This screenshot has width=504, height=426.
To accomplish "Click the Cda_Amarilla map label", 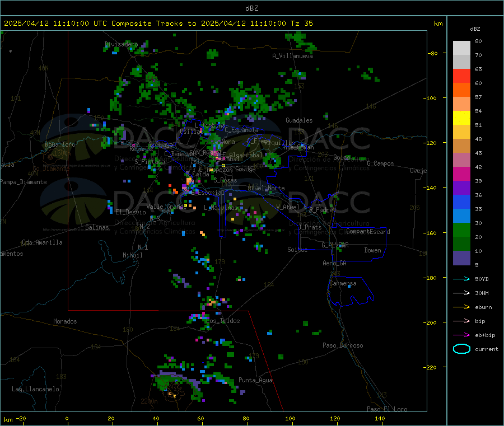I will click(x=42, y=242).
